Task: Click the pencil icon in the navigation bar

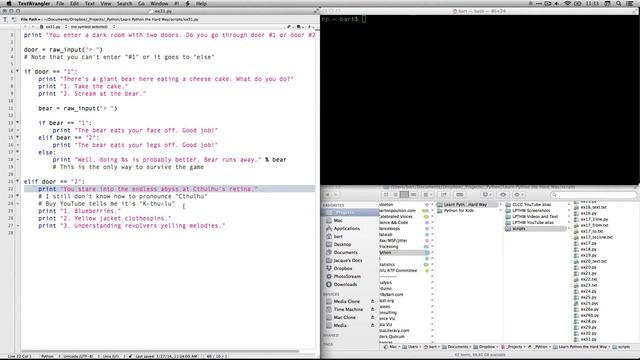Action: coord(289,27)
